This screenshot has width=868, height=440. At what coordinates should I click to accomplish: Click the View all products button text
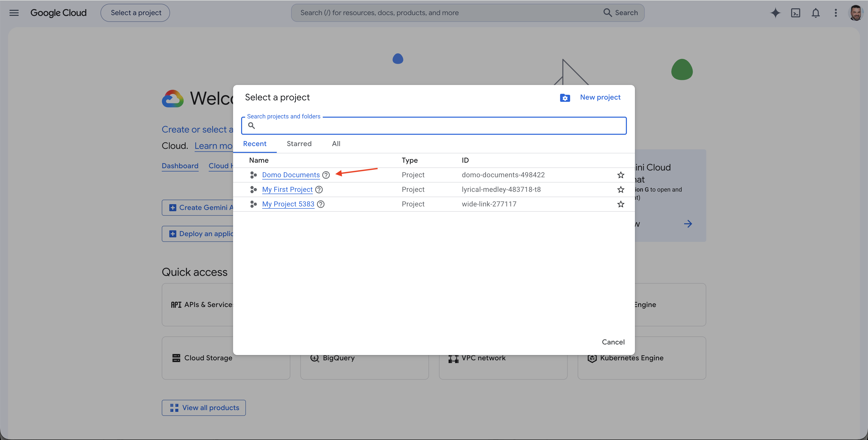click(211, 408)
